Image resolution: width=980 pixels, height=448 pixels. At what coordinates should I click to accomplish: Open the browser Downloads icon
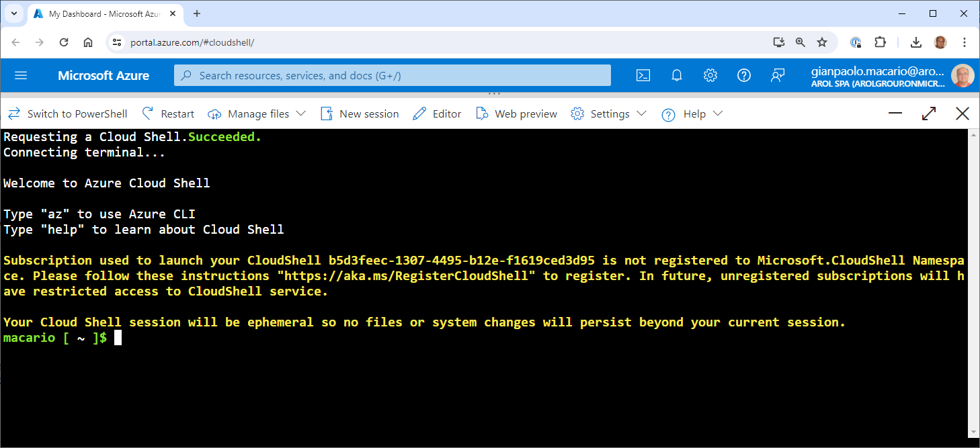tap(916, 42)
